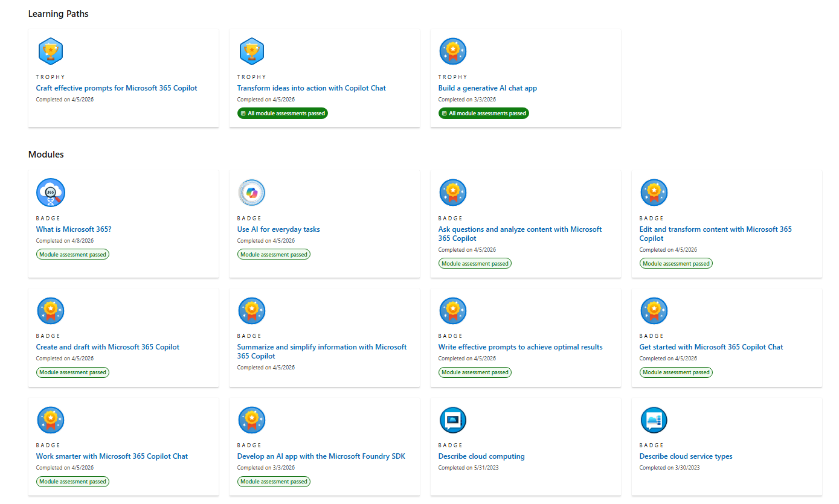This screenshot has width=839, height=504.
Task: Click the badge icon for Write effective prompts
Action: coord(453,310)
